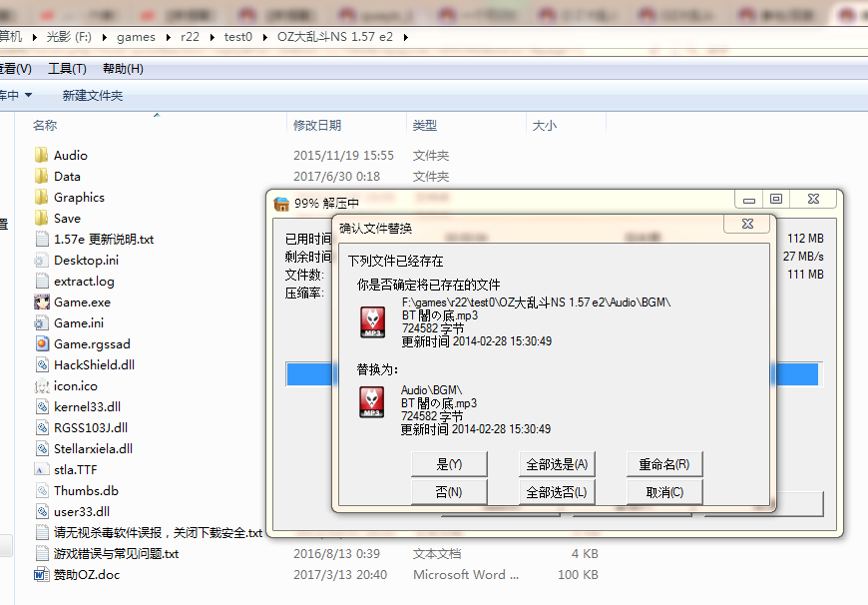Click the 2015/11/19 15:55 date for Audio

[x=344, y=156]
